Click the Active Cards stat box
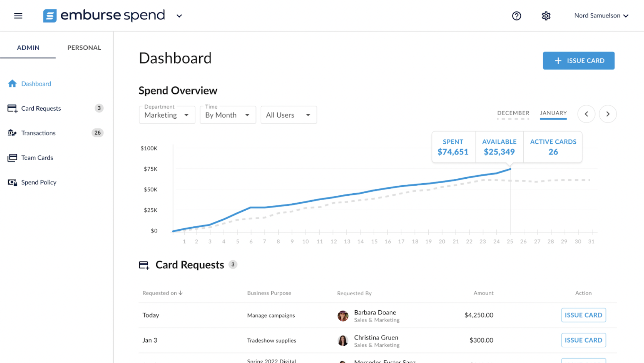The width and height of the screenshot is (644, 363). click(x=553, y=147)
